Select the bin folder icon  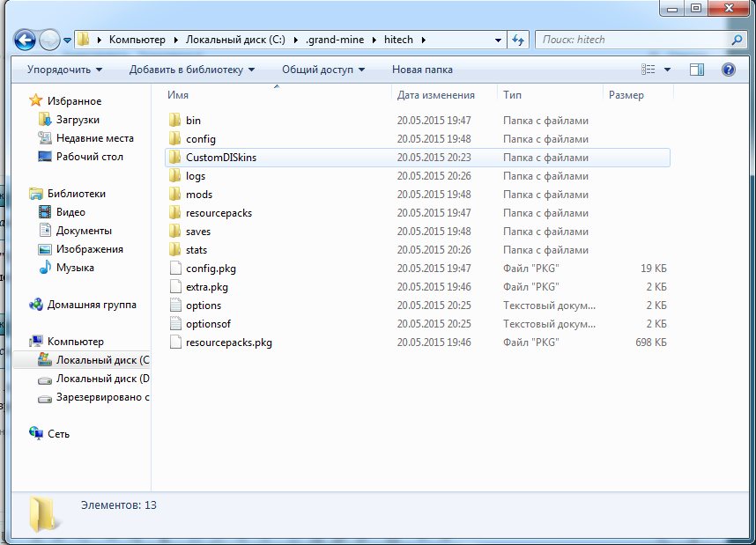click(175, 120)
